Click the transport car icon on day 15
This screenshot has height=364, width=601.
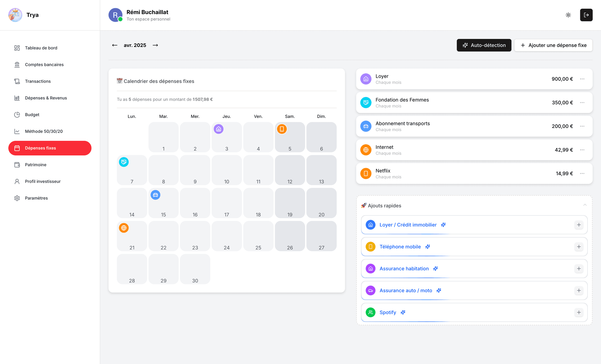[x=156, y=195]
